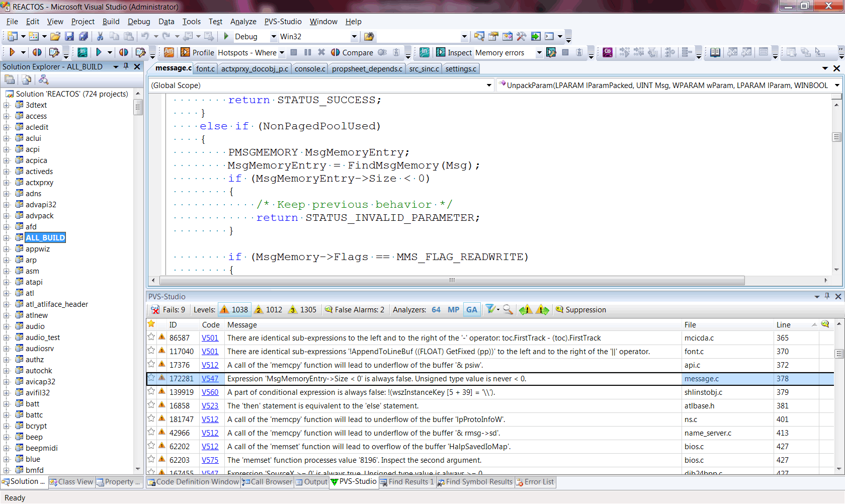Click the open-book documentation icon
The width and height of the screenshot is (845, 504).
715,52
